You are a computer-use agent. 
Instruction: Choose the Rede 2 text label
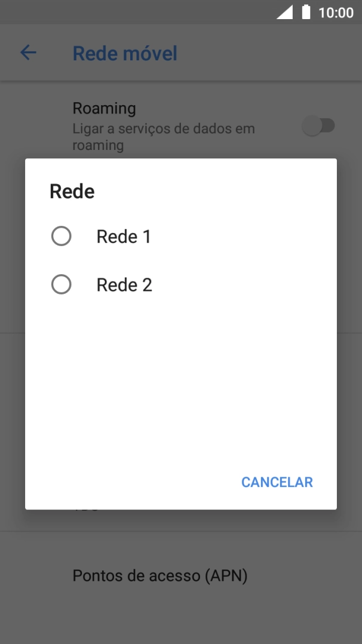124,285
